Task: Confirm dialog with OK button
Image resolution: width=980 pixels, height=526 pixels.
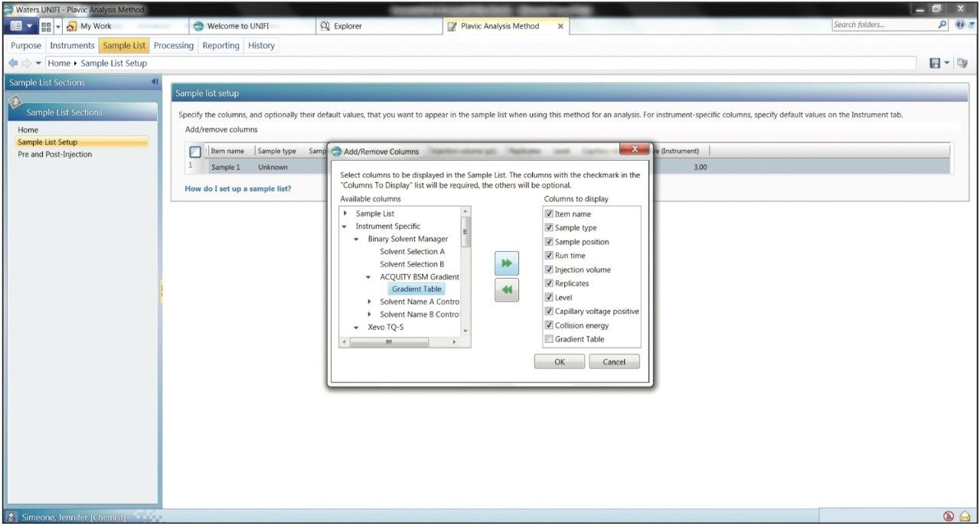Action: (x=560, y=362)
